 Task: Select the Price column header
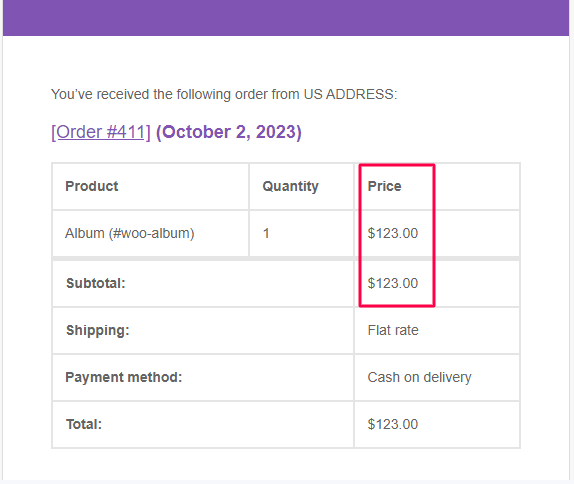(x=384, y=186)
